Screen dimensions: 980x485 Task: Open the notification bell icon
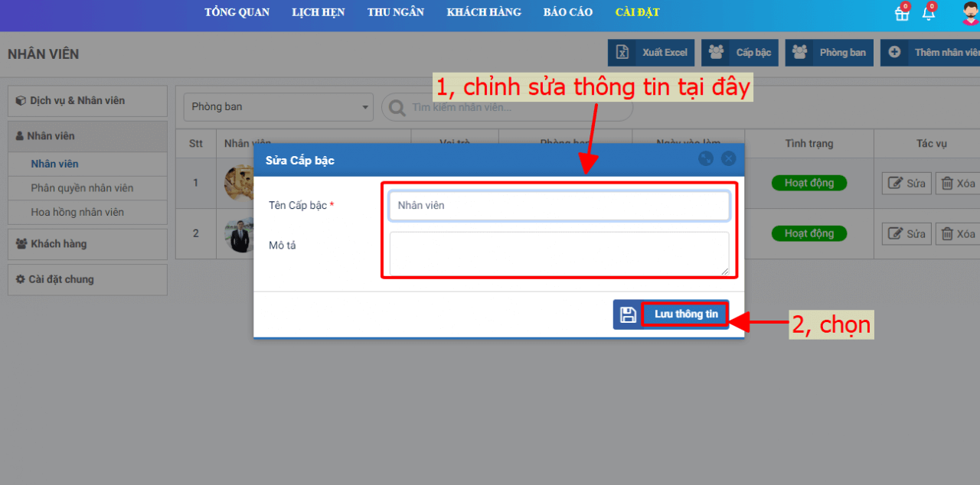(928, 13)
